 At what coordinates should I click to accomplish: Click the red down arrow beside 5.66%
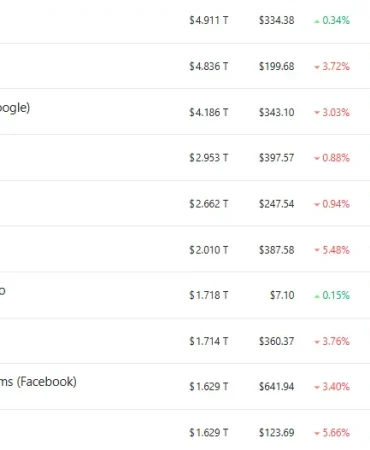coord(317,434)
